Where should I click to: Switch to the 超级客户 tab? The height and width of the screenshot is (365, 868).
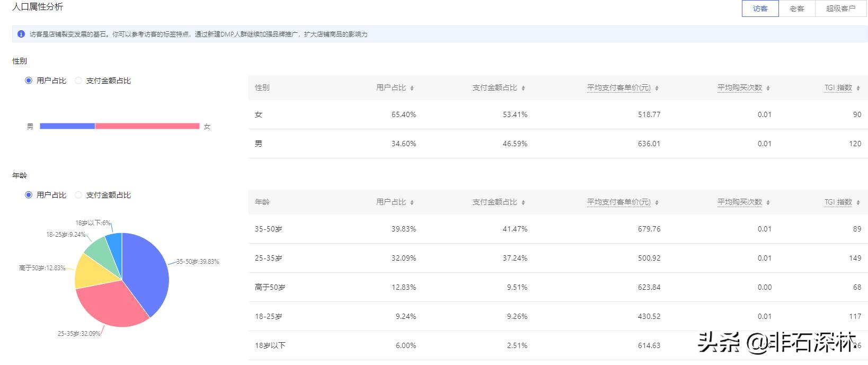click(x=840, y=8)
